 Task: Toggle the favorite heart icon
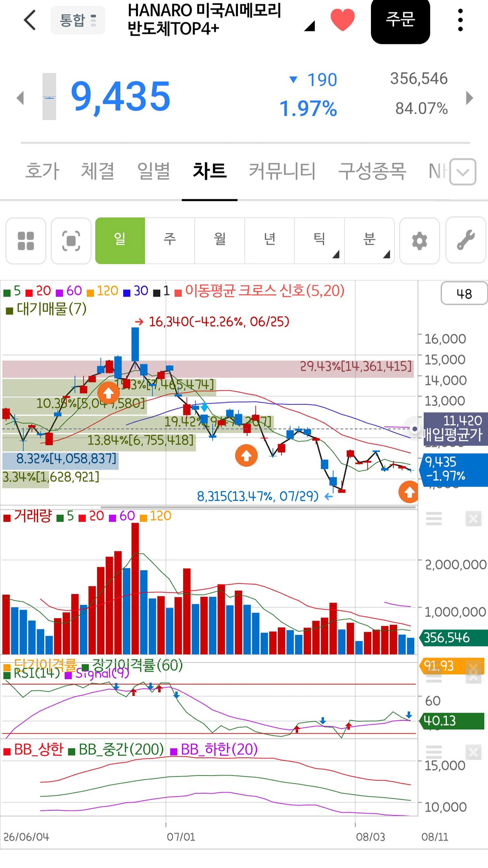point(342,20)
